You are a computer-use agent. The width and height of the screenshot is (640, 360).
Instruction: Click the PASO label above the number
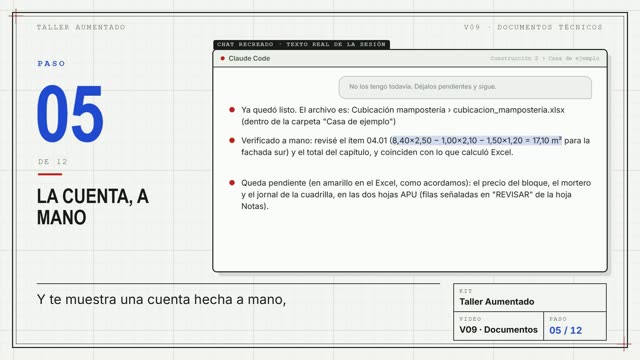(51, 64)
